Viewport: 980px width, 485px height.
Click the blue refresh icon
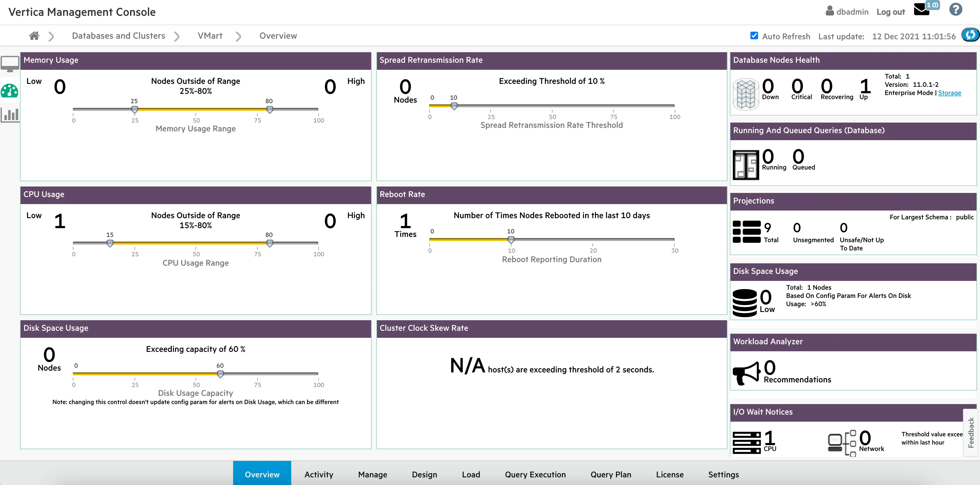(970, 35)
